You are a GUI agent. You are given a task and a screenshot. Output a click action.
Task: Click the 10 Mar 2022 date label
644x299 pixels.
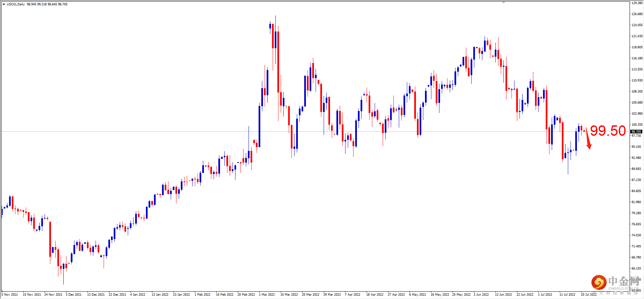coord(289,295)
